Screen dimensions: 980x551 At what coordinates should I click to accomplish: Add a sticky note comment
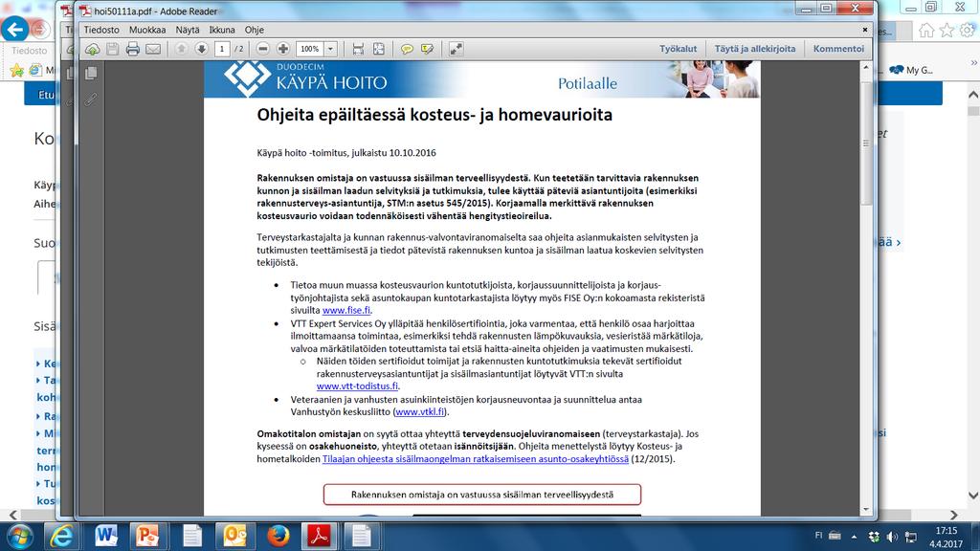tap(407, 49)
